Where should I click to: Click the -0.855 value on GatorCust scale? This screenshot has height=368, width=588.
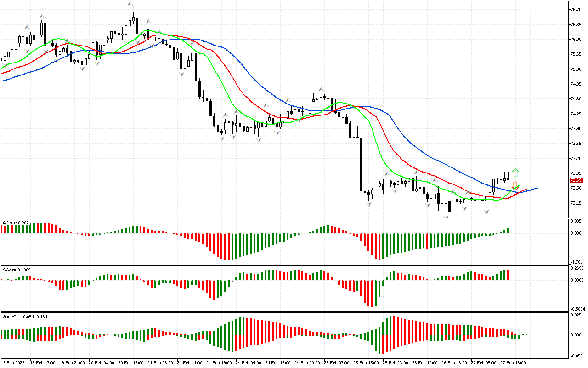(576, 356)
